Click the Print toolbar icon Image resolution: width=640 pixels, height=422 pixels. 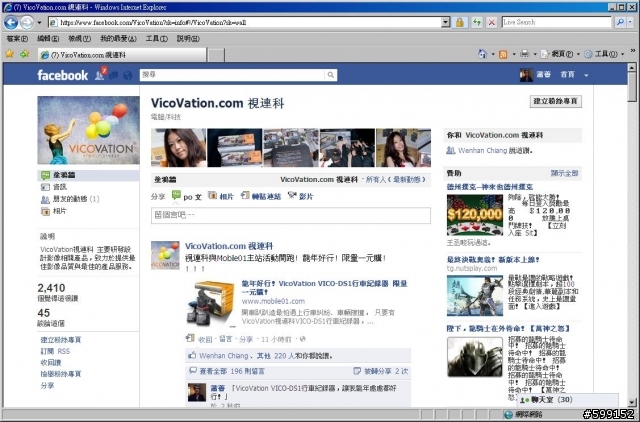coord(525,54)
